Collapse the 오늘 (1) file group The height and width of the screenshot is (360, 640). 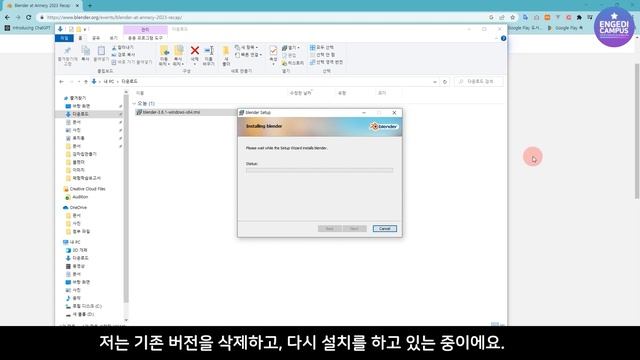click(x=134, y=104)
